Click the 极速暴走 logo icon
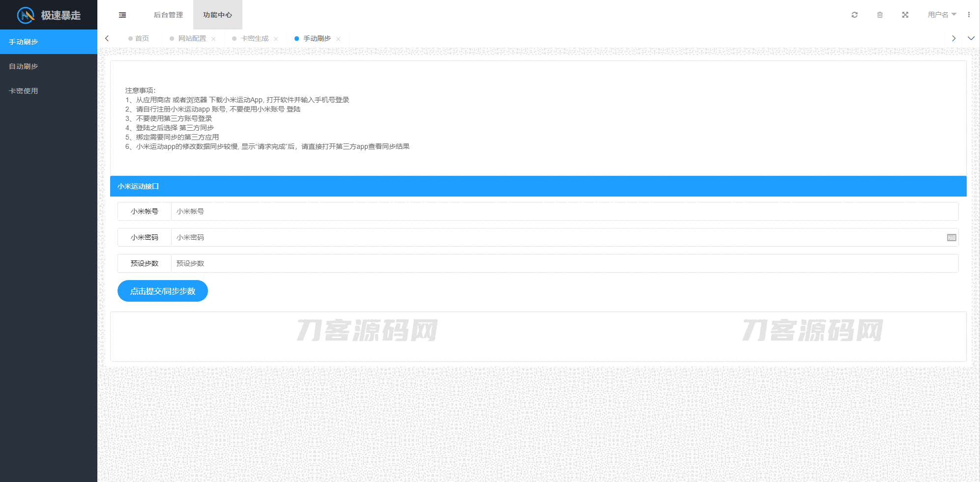Viewport: 980px width, 482px height. [x=26, y=15]
